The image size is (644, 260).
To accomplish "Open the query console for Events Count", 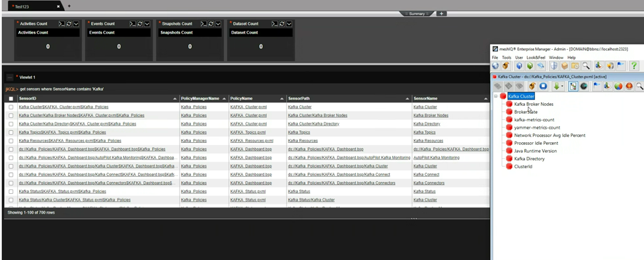I will coord(133,24).
